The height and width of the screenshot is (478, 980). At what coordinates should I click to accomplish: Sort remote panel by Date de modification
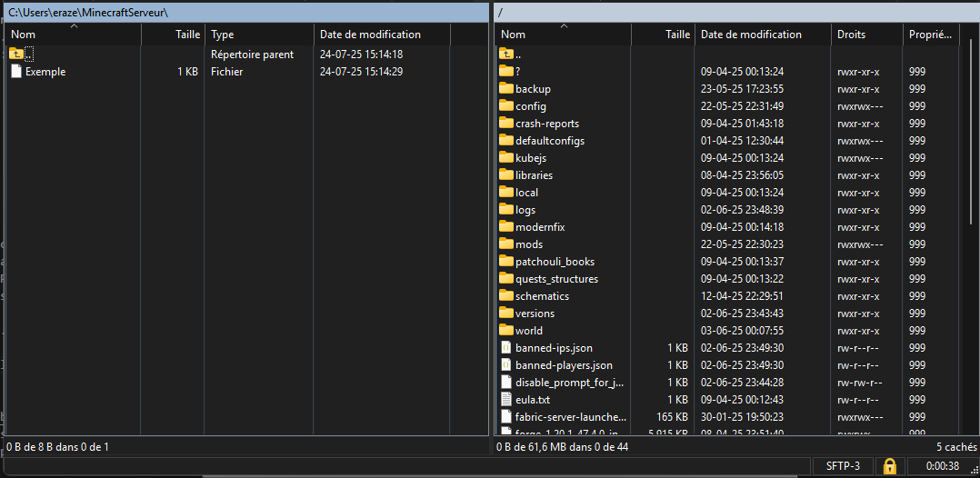tap(763, 35)
